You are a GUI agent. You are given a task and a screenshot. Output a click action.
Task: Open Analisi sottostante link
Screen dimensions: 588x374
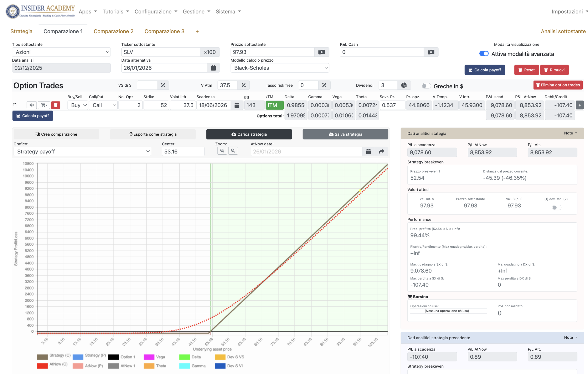point(563,31)
